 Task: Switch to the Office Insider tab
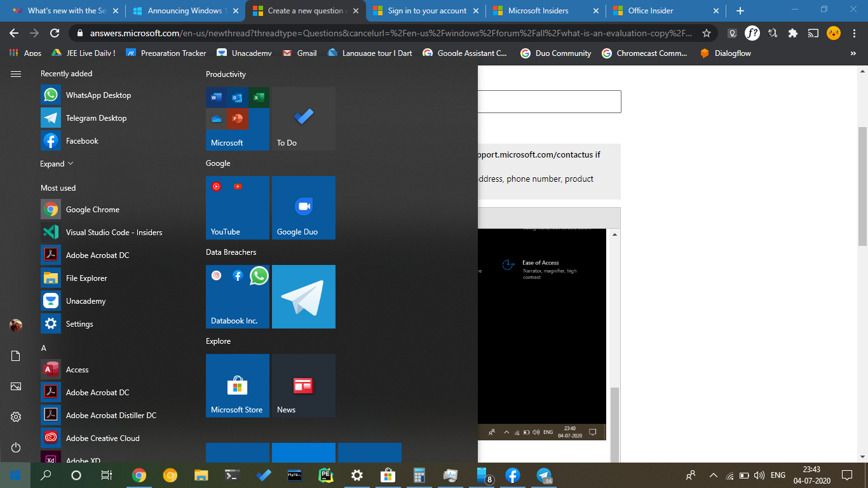pos(665,11)
